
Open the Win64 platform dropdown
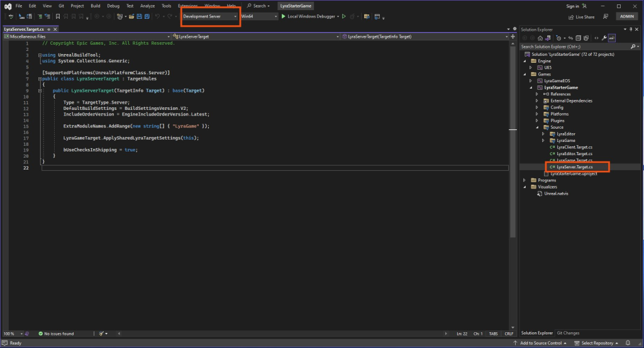point(258,16)
